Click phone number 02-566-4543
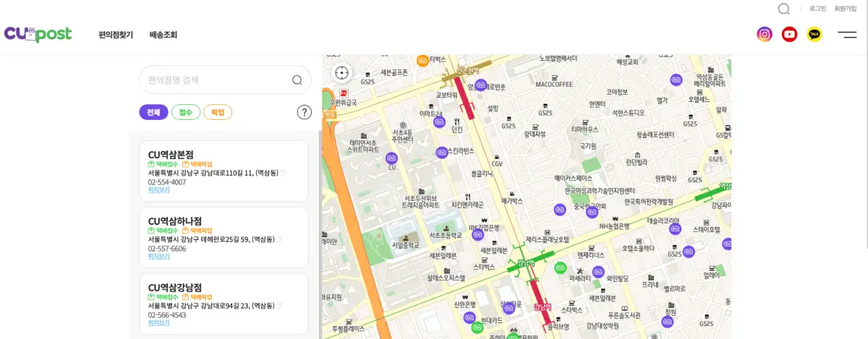 point(167,315)
